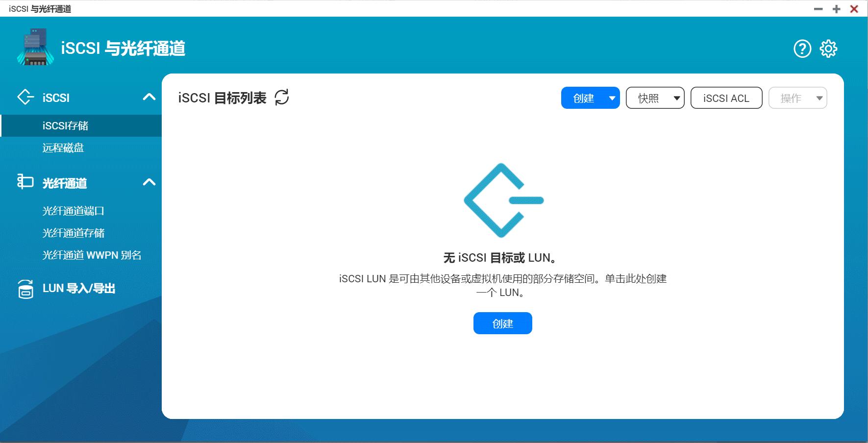Collapse the iSCSI sidebar section
Image resolution: width=868 pixels, height=443 pixels.
149,97
